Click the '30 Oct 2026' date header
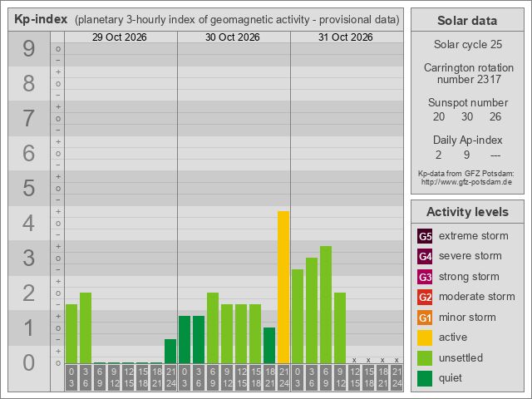The height and width of the screenshot is (399, 532). click(x=233, y=37)
